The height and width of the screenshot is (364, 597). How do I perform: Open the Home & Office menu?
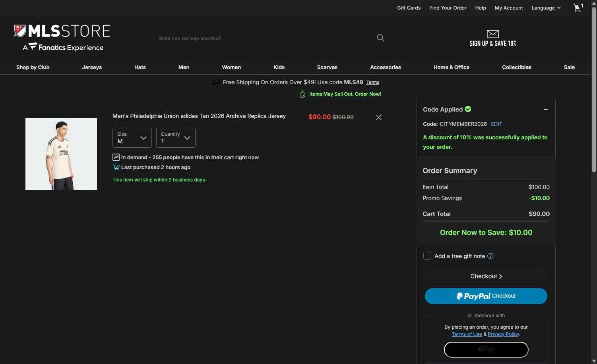tap(452, 67)
